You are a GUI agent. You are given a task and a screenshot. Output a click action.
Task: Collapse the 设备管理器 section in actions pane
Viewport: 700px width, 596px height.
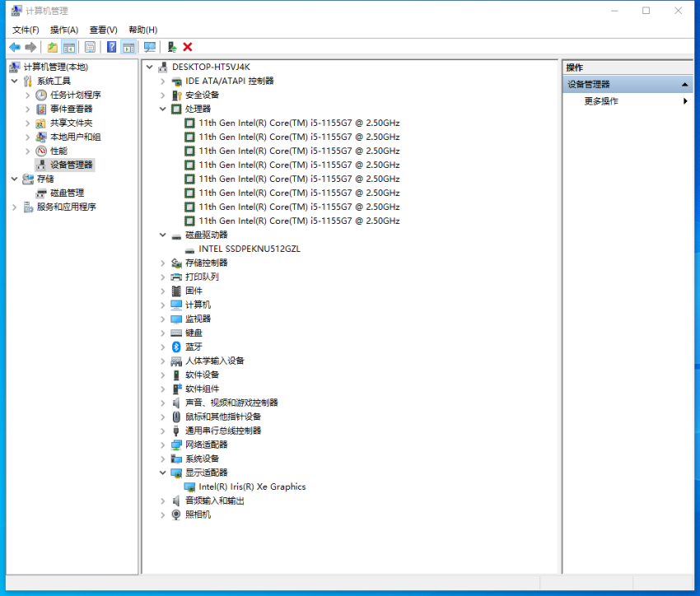(x=684, y=84)
